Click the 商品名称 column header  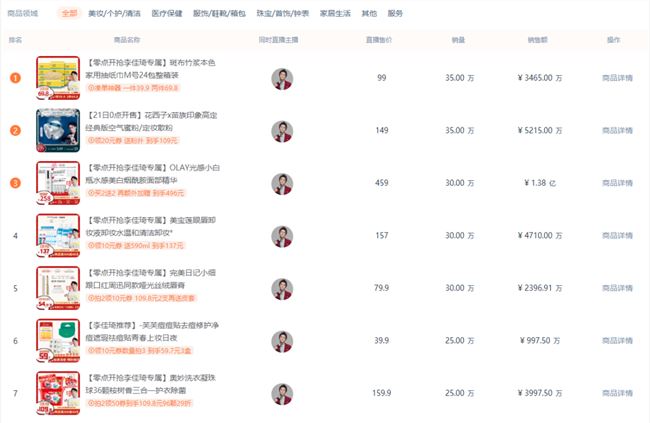click(127, 40)
